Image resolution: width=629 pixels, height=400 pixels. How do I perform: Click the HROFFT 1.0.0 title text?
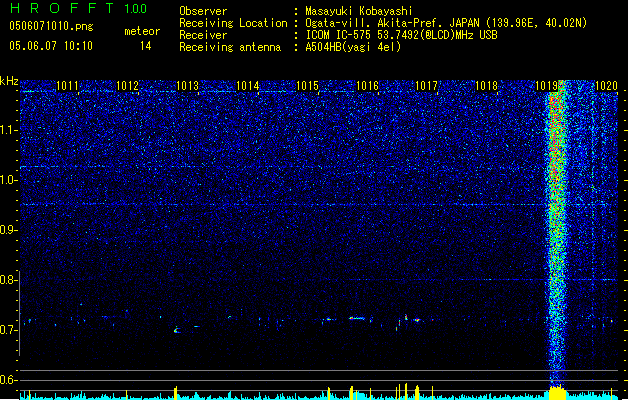(x=78, y=8)
